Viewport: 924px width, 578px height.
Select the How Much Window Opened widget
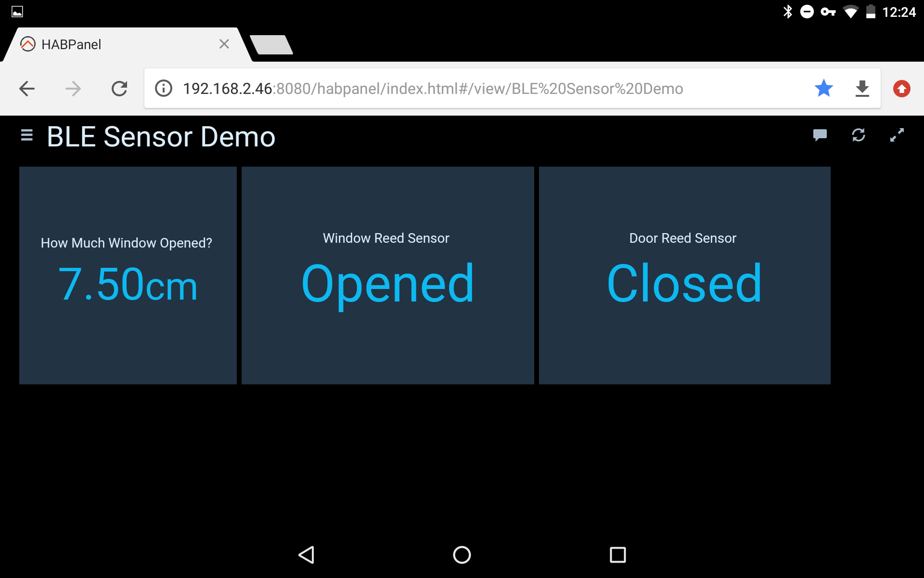[127, 276]
